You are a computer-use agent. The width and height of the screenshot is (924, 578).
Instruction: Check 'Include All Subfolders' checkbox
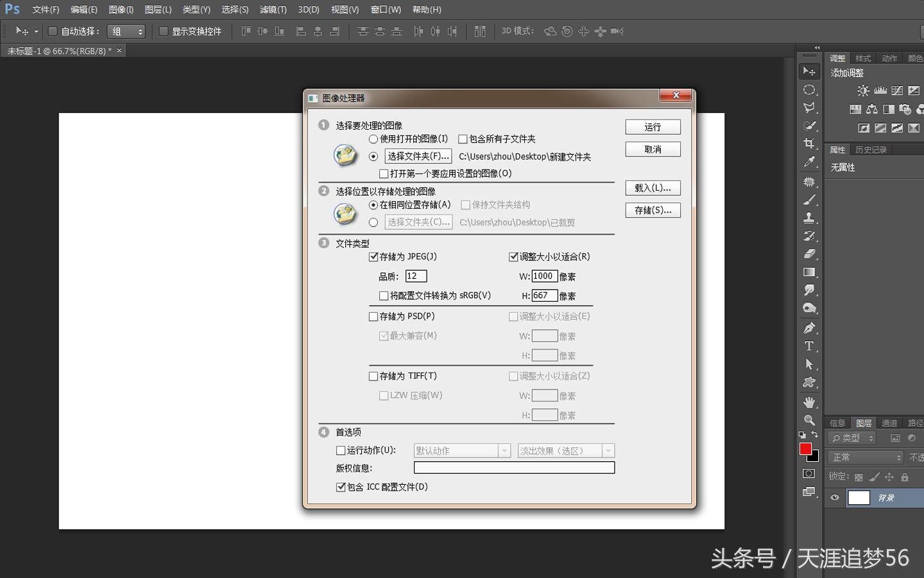tap(463, 139)
